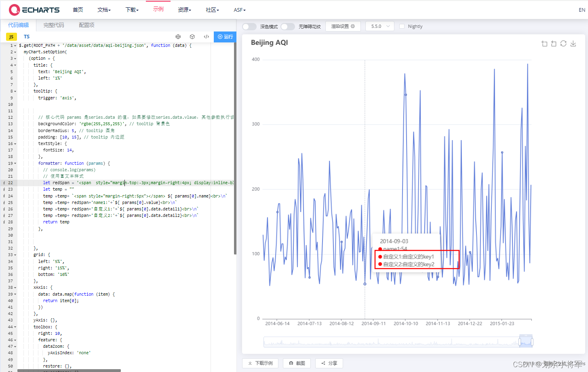The width and height of the screenshot is (588, 372).
Task: Click the 分享 share button
Action: pos(329,363)
